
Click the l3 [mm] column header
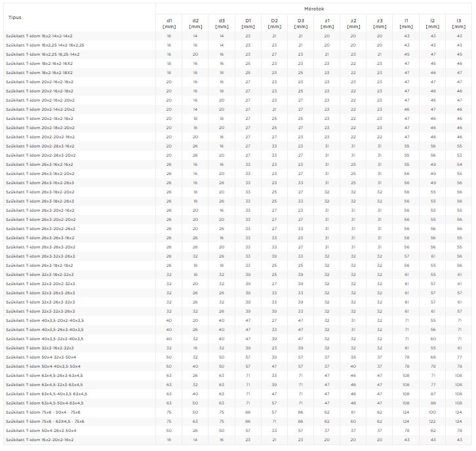tap(459, 24)
